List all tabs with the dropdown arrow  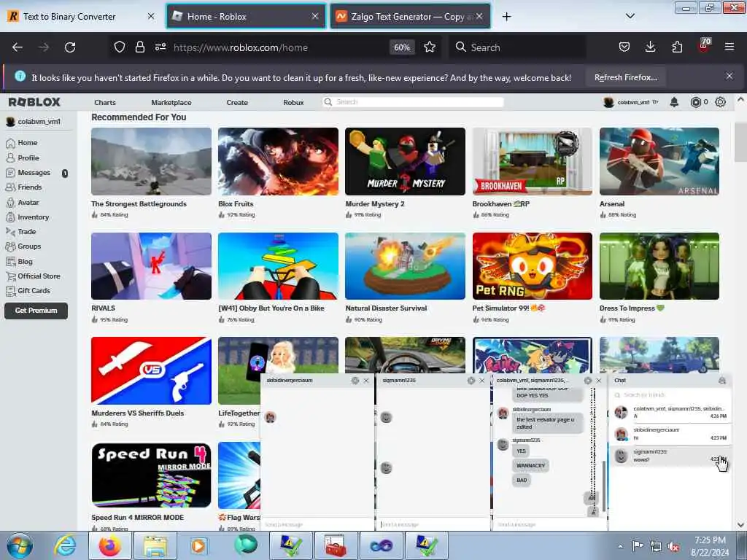630,16
